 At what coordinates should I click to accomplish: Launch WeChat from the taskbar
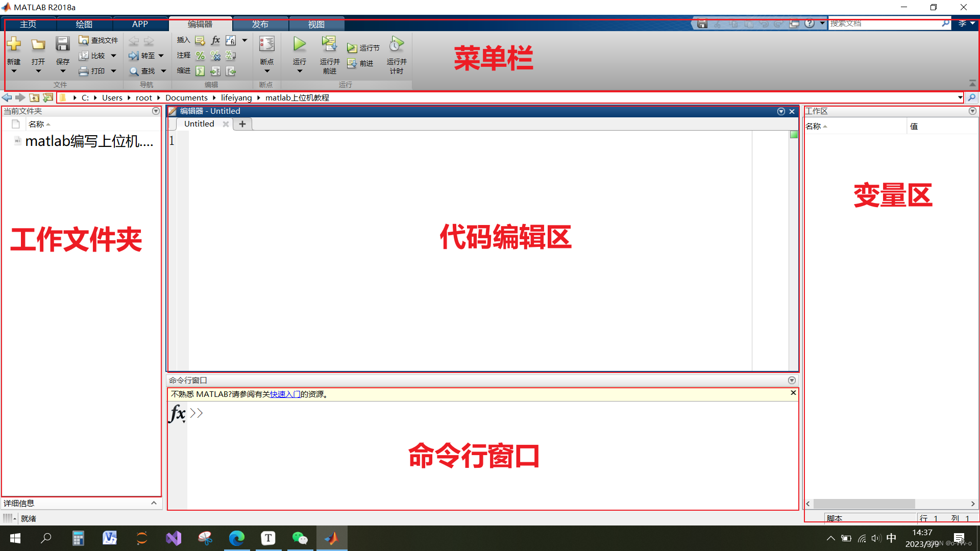(300, 538)
